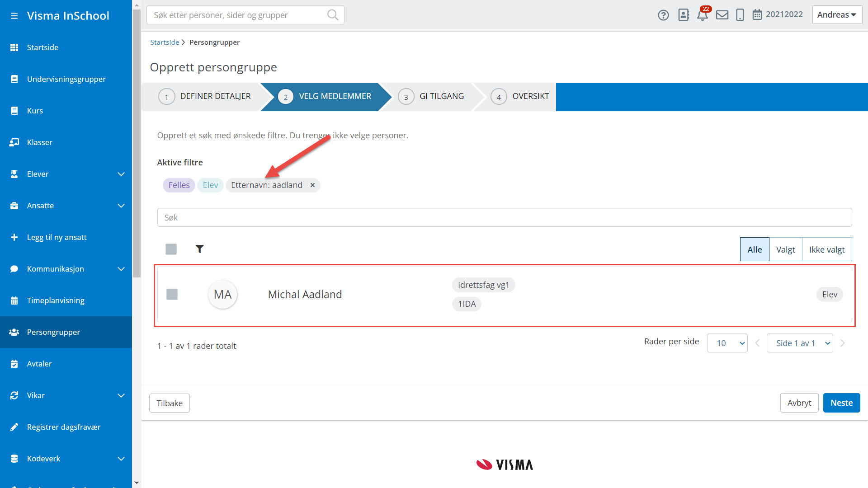Screen dimensions: 868x488
Task: Open the school year 20212022 calendar
Action: [778, 14]
